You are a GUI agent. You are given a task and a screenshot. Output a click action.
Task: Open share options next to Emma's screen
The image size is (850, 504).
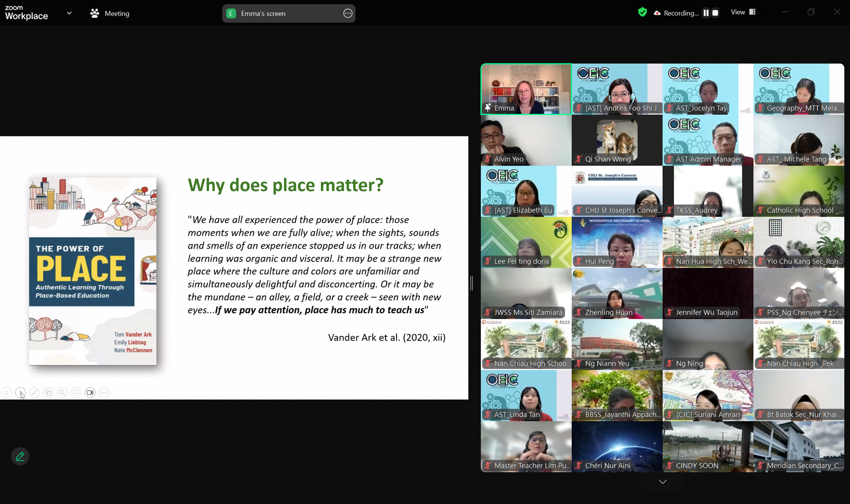coord(348,14)
